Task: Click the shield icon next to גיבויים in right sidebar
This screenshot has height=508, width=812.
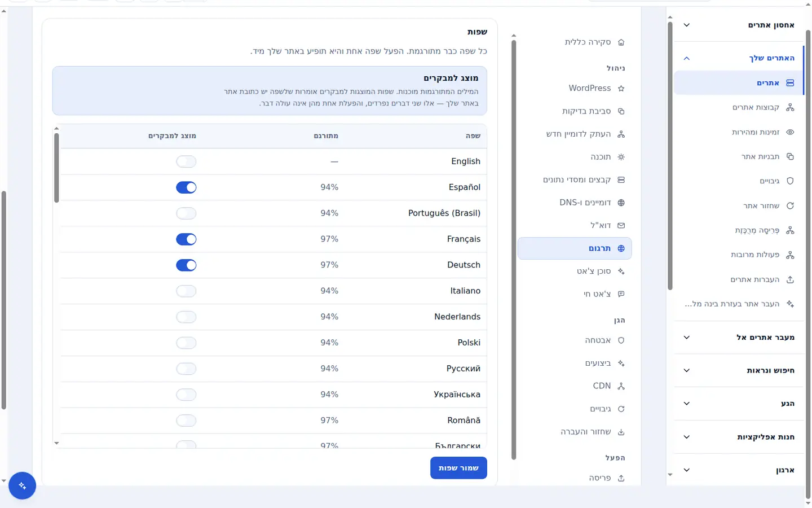Action: pyautogui.click(x=790, y=181)
